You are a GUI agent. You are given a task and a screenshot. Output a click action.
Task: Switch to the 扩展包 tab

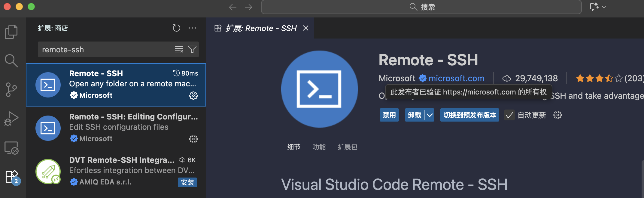coord(347,147)
